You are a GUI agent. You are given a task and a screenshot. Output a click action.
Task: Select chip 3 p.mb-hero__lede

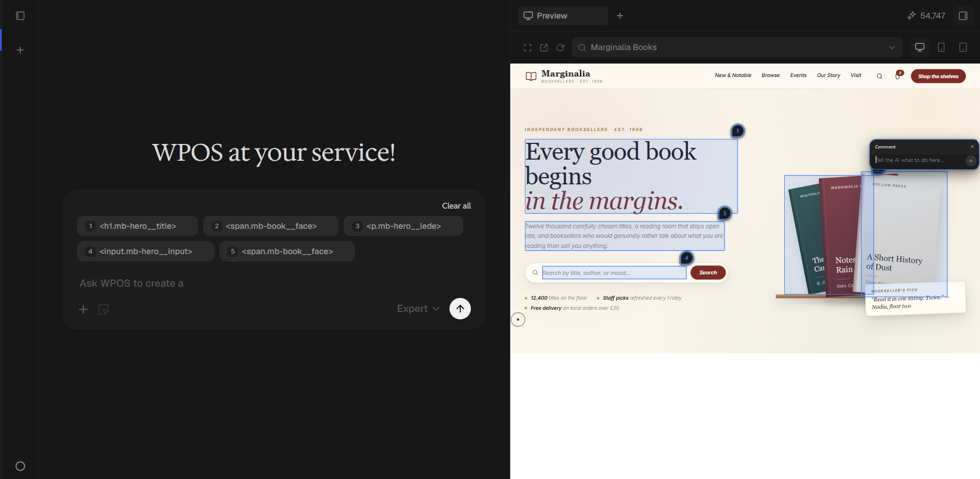(403, 226)
